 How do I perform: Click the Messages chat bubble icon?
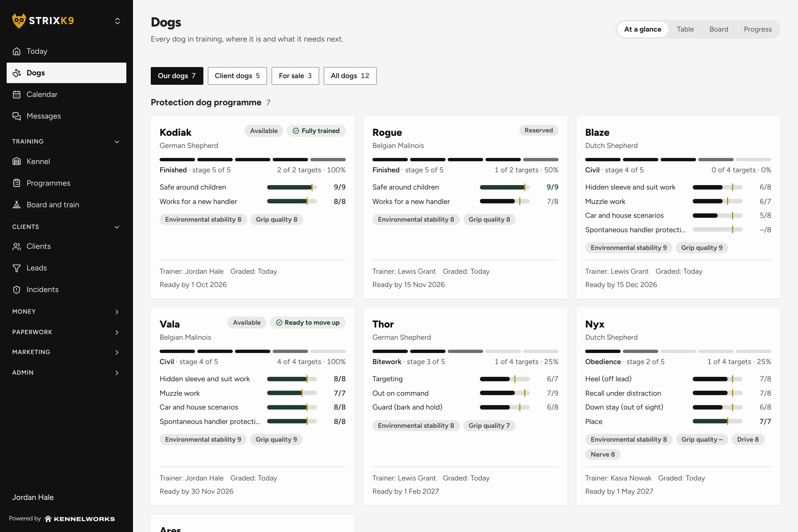click(17, 116)
